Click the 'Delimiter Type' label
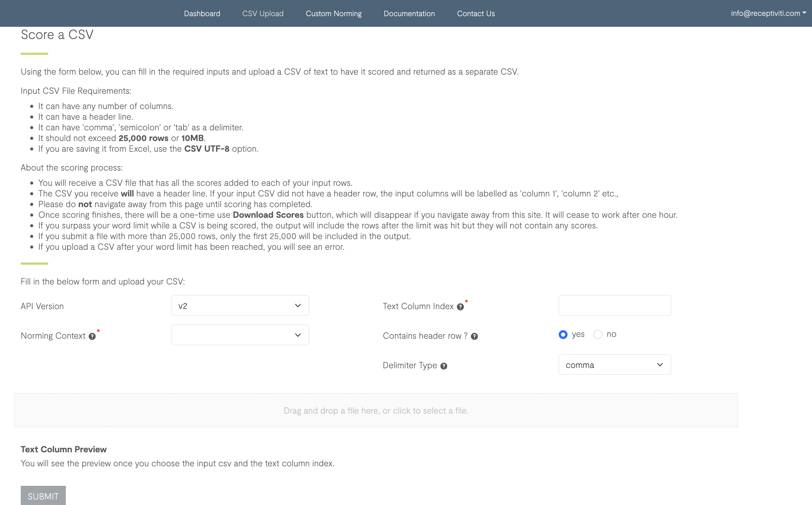This screenshot has width=812, height=505. (x=410, y=366)
